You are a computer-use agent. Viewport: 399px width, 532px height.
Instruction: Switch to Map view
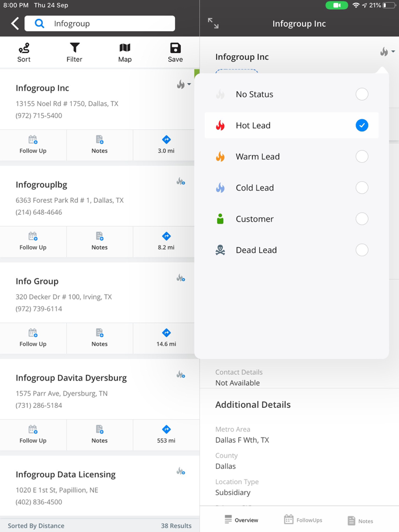coord(124,52)
